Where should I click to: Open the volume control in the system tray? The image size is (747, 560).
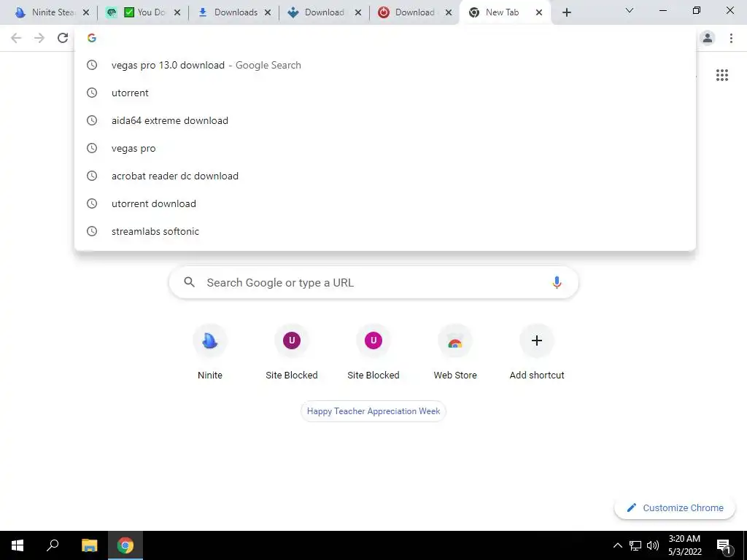pyautogui.click(x=653, y=545)
